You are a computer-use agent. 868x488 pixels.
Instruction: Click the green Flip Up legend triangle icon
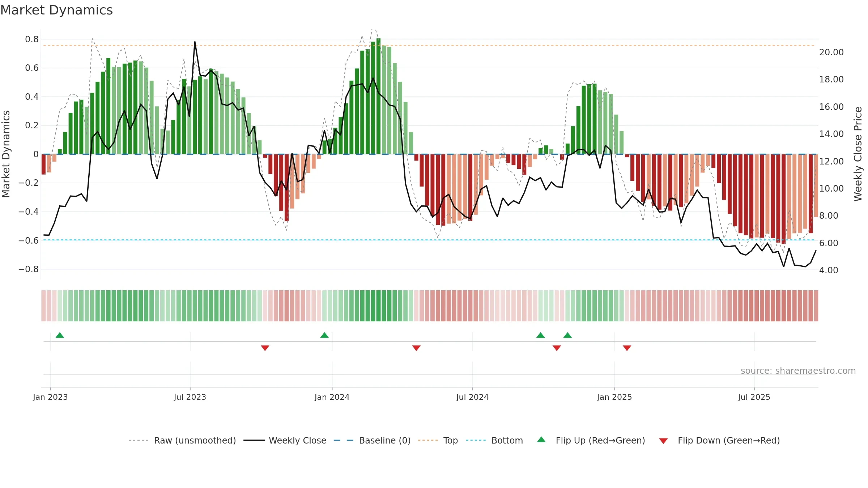click(x=541, y=440)
